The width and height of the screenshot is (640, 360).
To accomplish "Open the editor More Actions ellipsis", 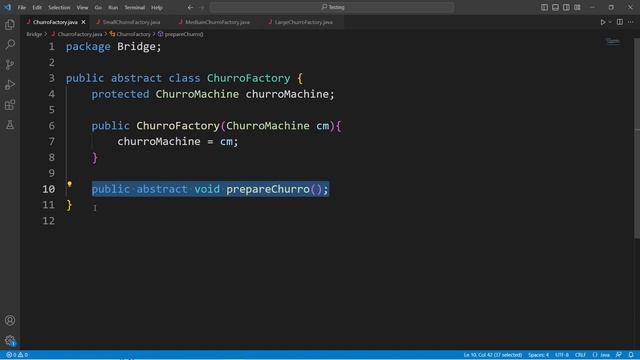I will [x=631, y=22].
